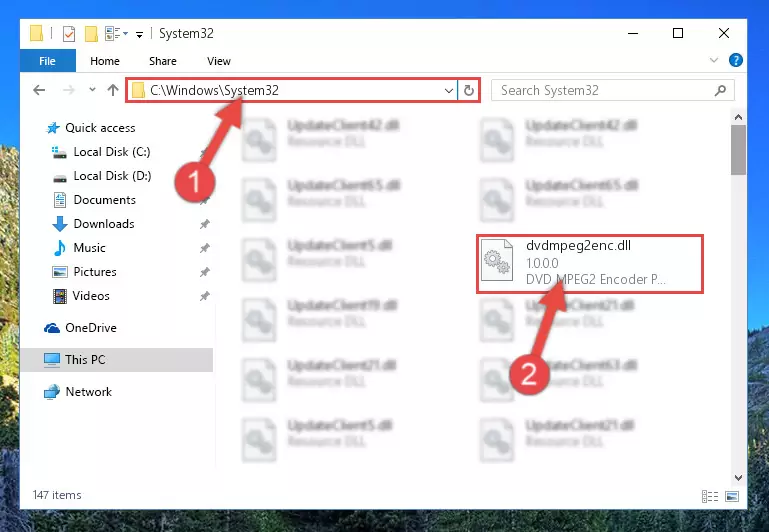Click the search magnifier icon
This screenshot has width=769, height=532.
coord(720,90)
